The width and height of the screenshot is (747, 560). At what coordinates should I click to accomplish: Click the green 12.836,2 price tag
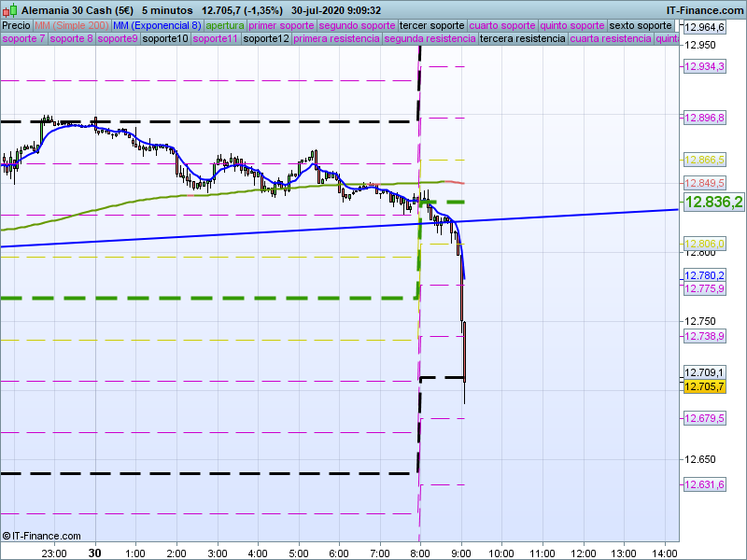[712, 203]
